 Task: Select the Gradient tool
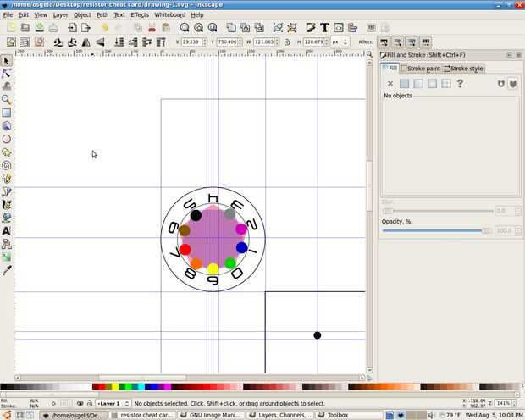pos(7,257)
